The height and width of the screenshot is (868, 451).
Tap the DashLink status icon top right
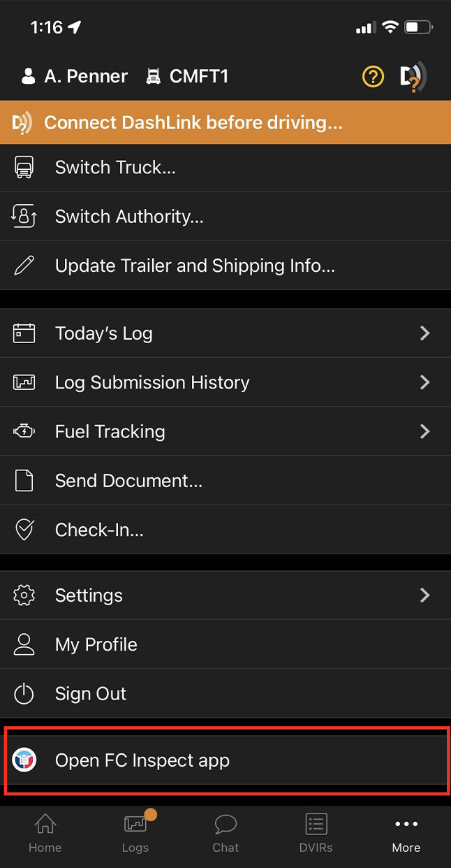click(413, 77)
